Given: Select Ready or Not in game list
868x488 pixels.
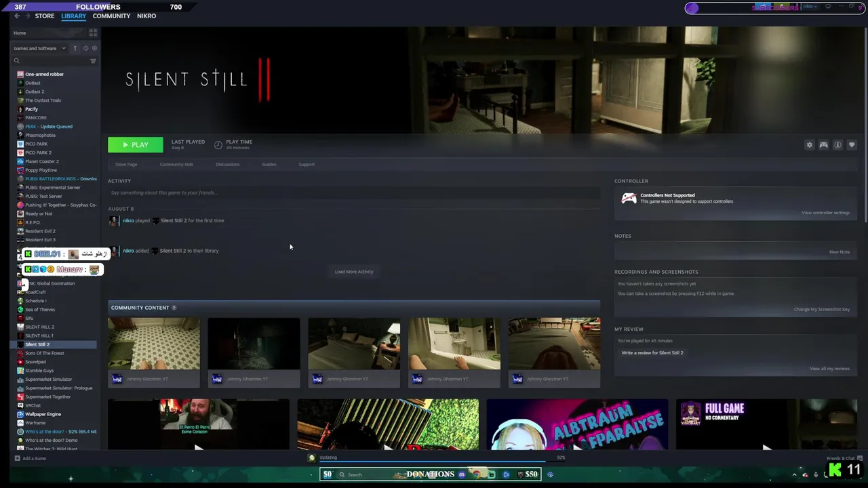Looking at the screenshot, I should (x=39, y=213).
